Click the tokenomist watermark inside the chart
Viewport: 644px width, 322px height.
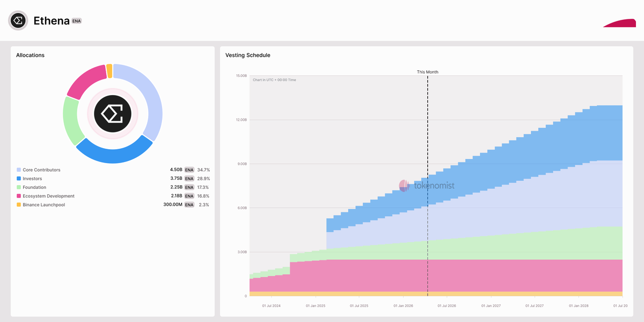point(428,185)
